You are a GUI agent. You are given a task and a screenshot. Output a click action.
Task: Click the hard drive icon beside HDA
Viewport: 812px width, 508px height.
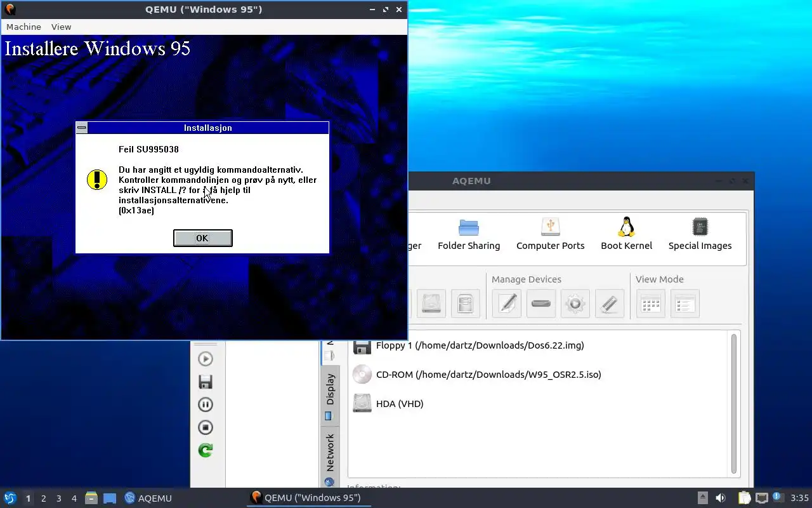coord(362,403)
